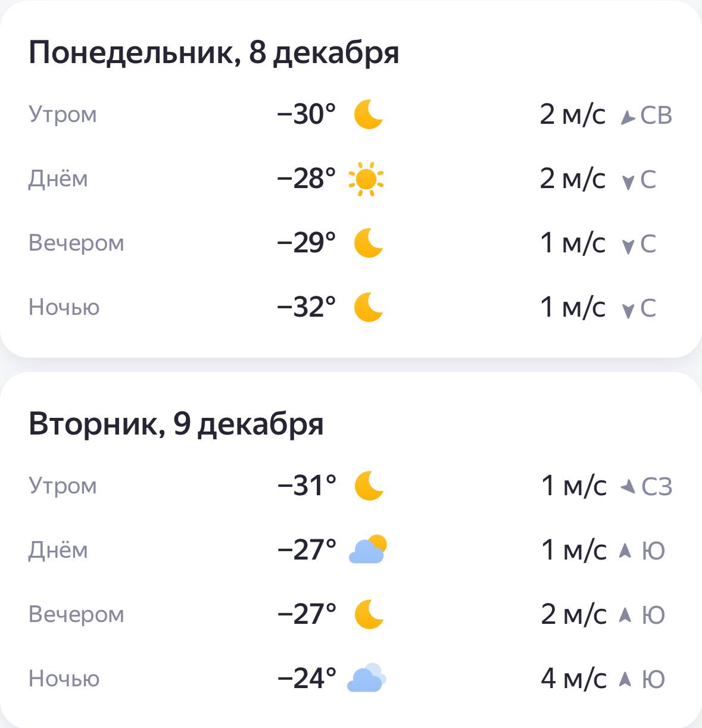
Task: Click the С wind arrow for Monday daytime
Action: [628, 182]
